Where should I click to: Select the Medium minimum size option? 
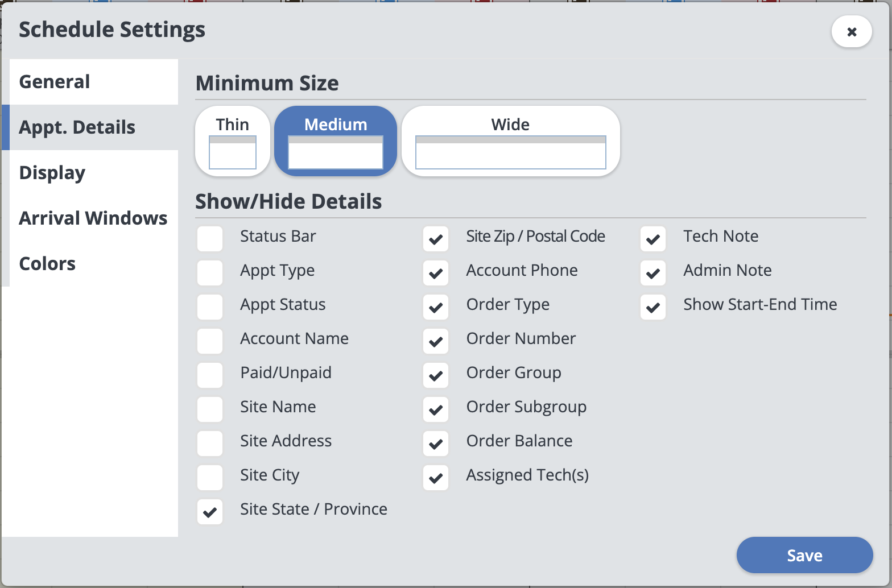[336, 140]
